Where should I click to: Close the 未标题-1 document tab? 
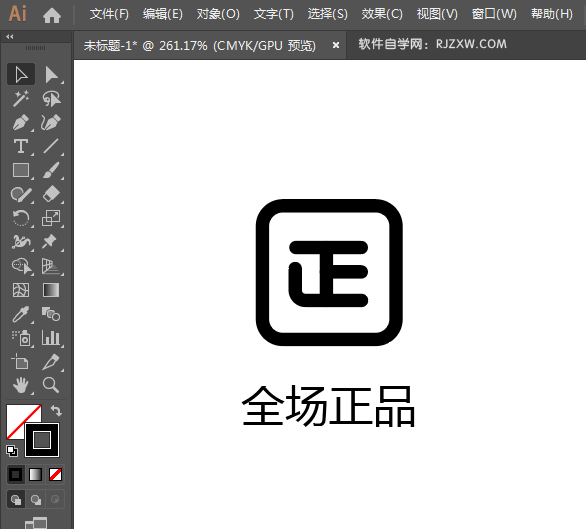point(336,45)
